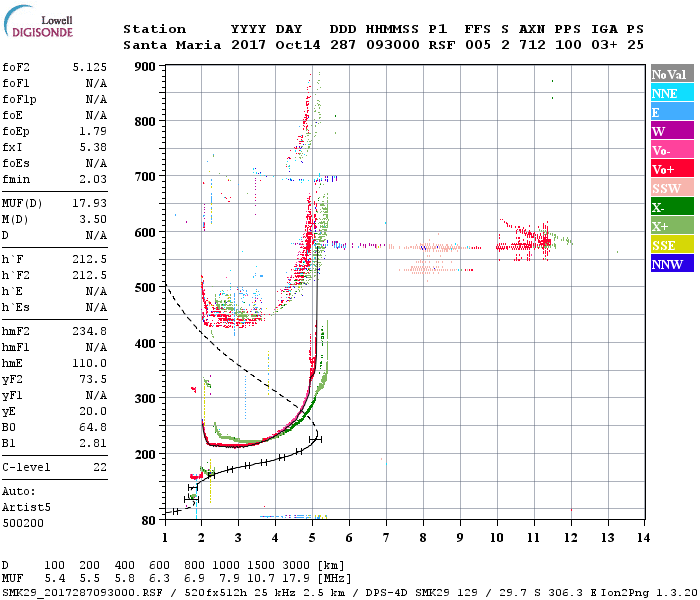
Task: Click the 5 MHz frequency axis label
Action: (x=312, y=538)
